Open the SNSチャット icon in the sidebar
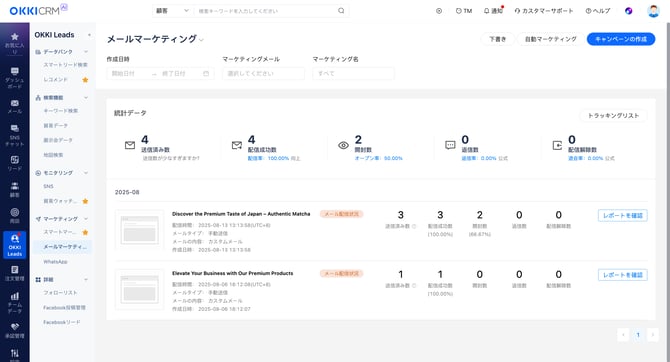 click(15, 128)
